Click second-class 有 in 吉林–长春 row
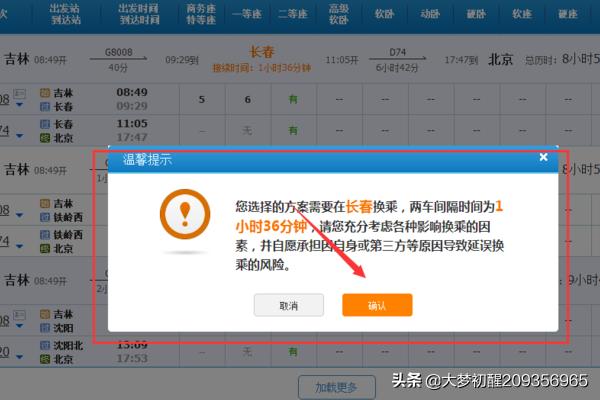Screen dimensions: 600x400 click(x=293, y=100)
